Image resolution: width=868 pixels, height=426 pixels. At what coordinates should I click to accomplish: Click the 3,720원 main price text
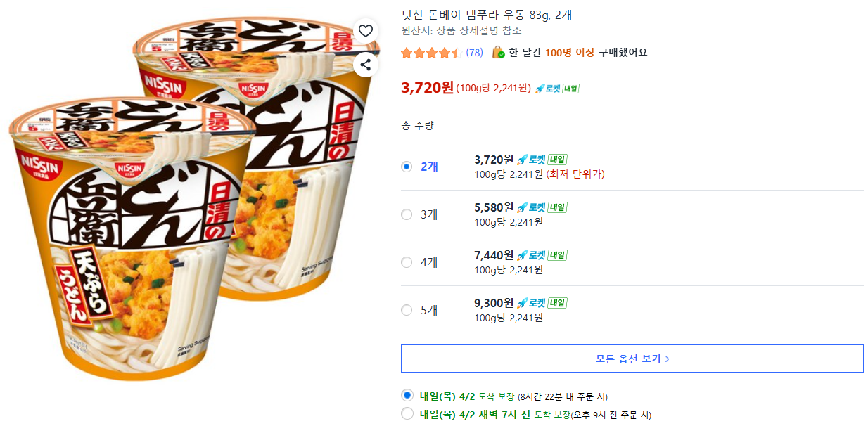coord(427,88)
